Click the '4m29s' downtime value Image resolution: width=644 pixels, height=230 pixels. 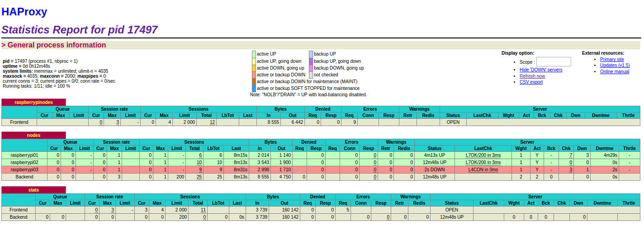610,155
